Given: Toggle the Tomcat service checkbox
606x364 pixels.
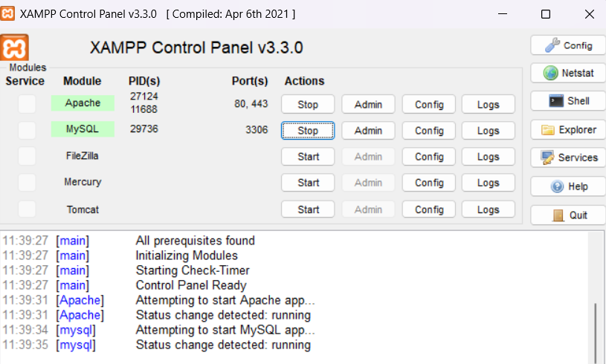Looking at the screenshot, I should (27, 209).
